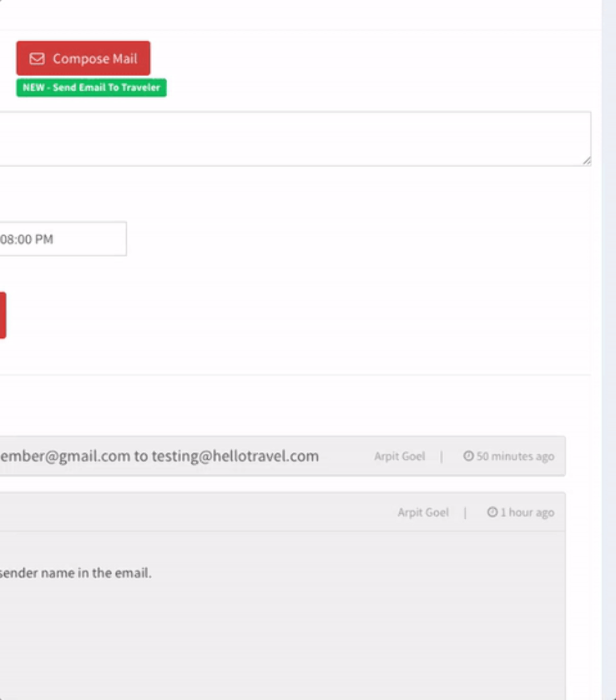Click the partially visible red button
Image resolution: width=616 pixels, height=700 pixels.
3,315
